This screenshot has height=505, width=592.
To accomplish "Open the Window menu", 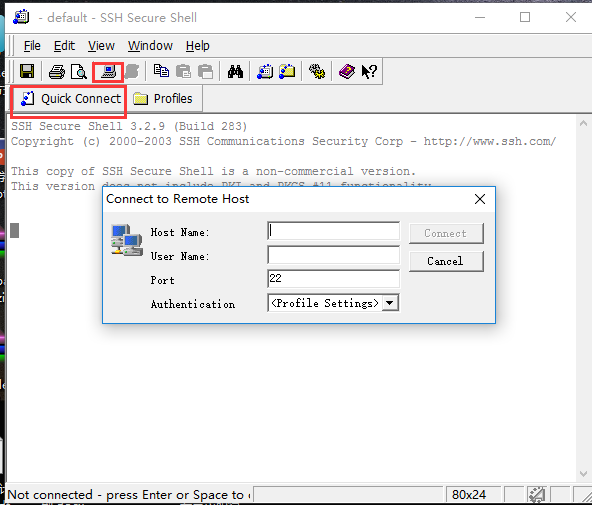I will pos(150,46).
